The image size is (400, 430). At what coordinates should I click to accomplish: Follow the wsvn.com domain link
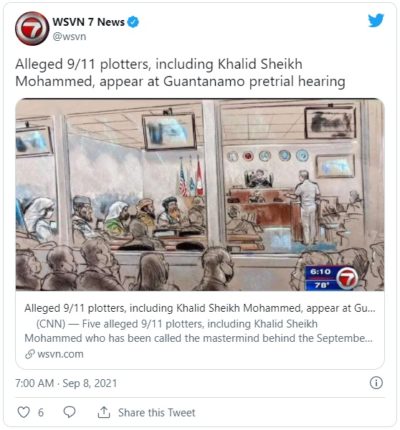click(60, 354)
